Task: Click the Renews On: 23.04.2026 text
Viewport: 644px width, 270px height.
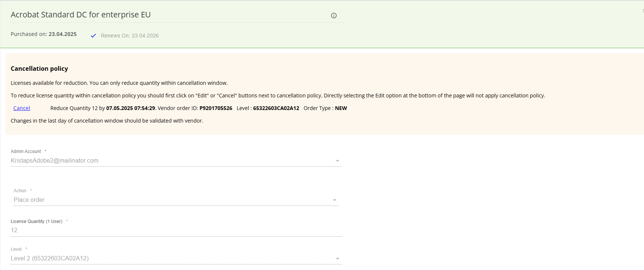Action: click(x=130, y=36)
